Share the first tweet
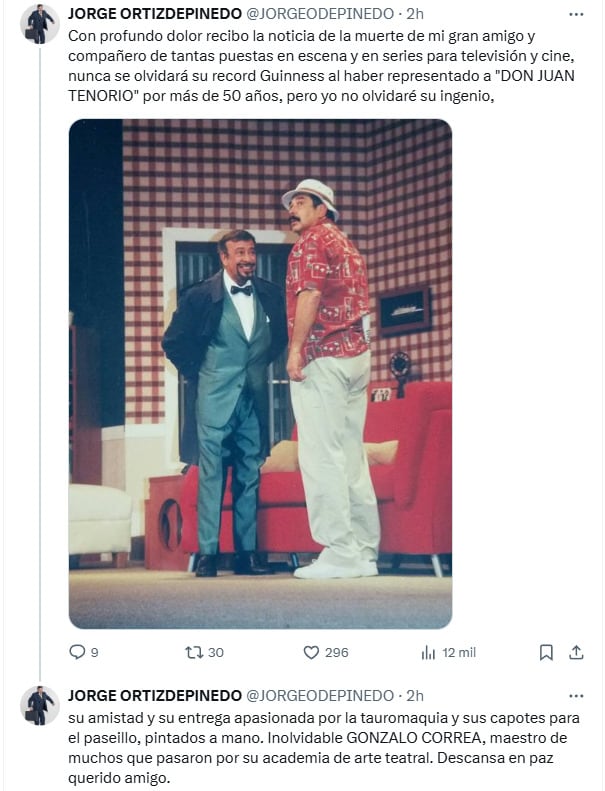 point(576,652)
